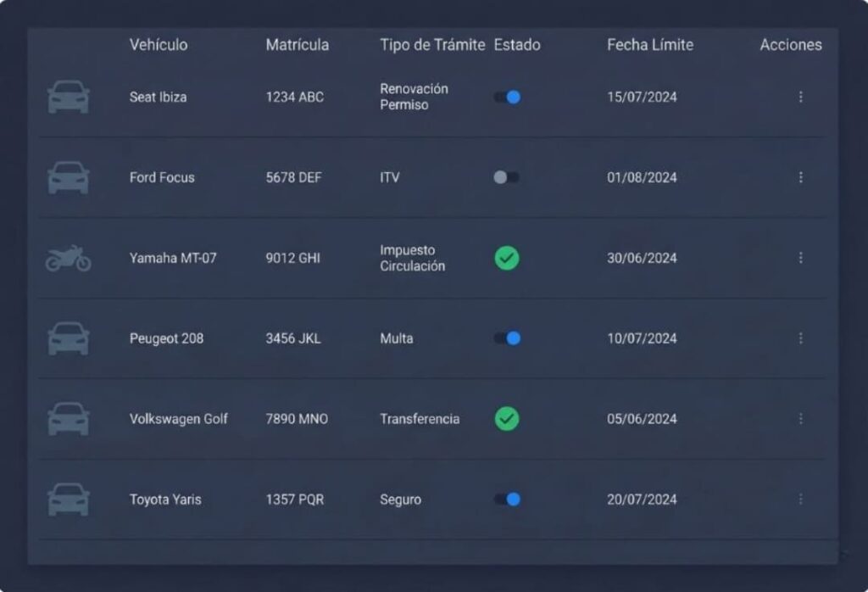Screen dimensions: 868x592
Task: Click green checkmark status for Volkswagen Golf
Action: tap(507, 419)
